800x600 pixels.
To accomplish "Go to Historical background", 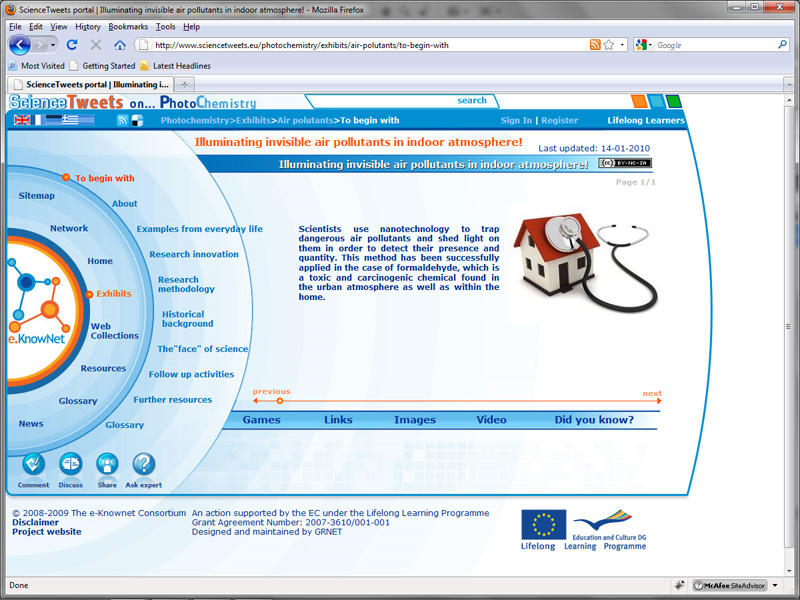I will tap(187, 319).
